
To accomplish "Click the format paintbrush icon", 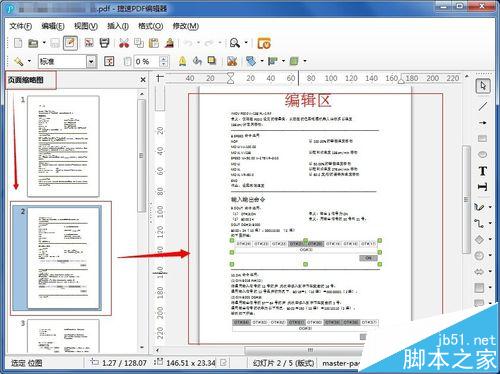I will tap(169, 43).
